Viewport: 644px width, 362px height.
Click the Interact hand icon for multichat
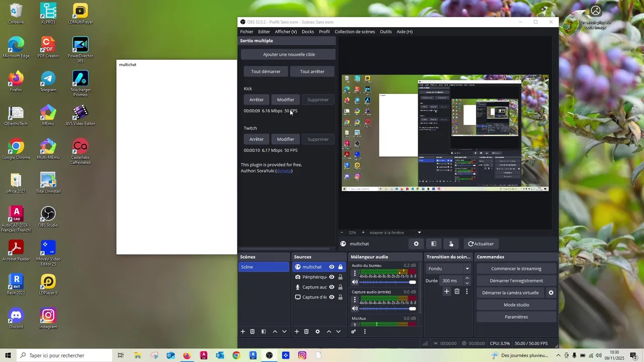[x=451, y=244]
